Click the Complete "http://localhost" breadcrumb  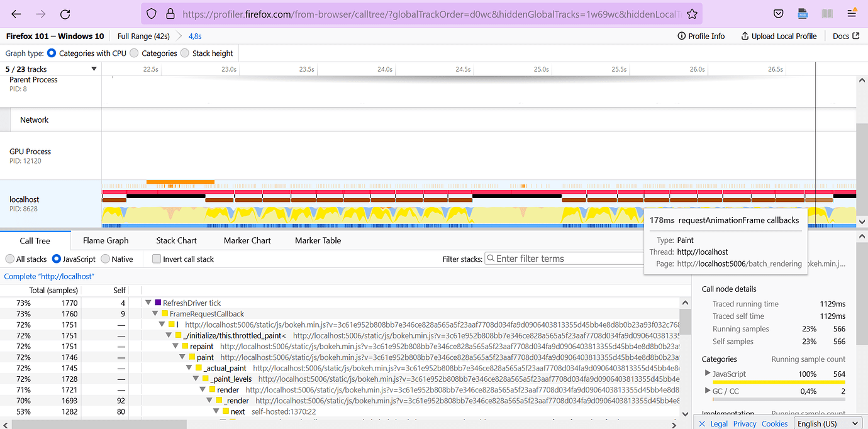point(48,276)
